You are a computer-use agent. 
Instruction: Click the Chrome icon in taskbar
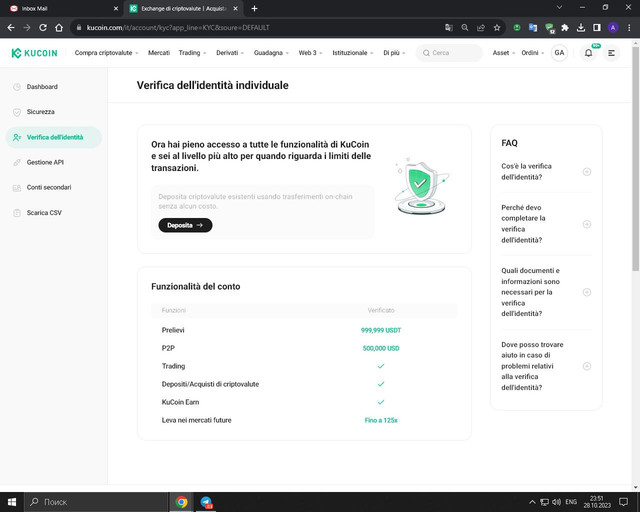[x=182, y=502]
